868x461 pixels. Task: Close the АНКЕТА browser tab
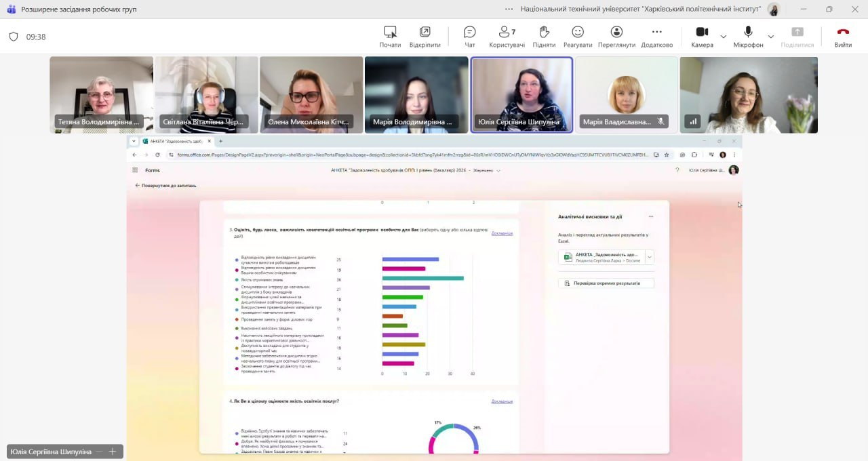[x=210, y=141]
